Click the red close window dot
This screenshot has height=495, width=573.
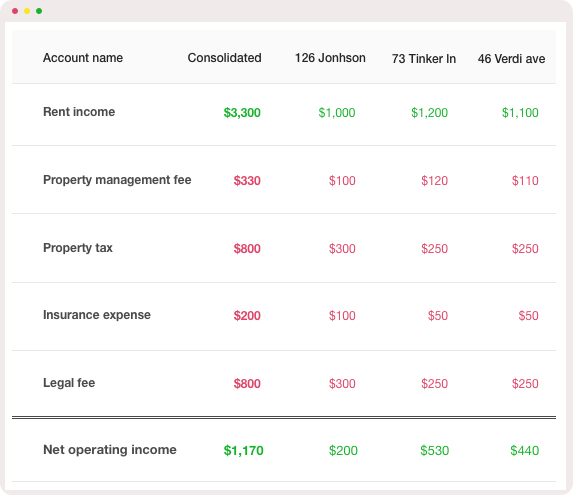click(x=15, y=11)
